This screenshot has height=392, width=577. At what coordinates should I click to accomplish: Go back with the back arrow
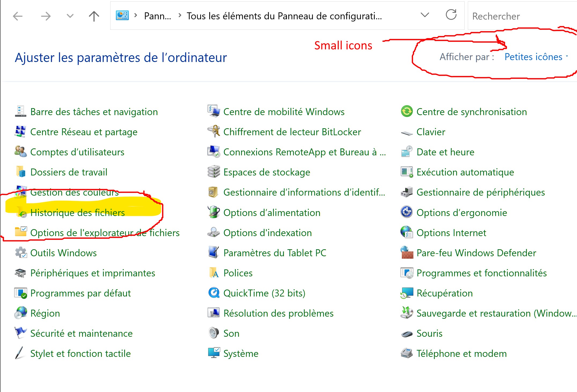click(x=18, y=16)
